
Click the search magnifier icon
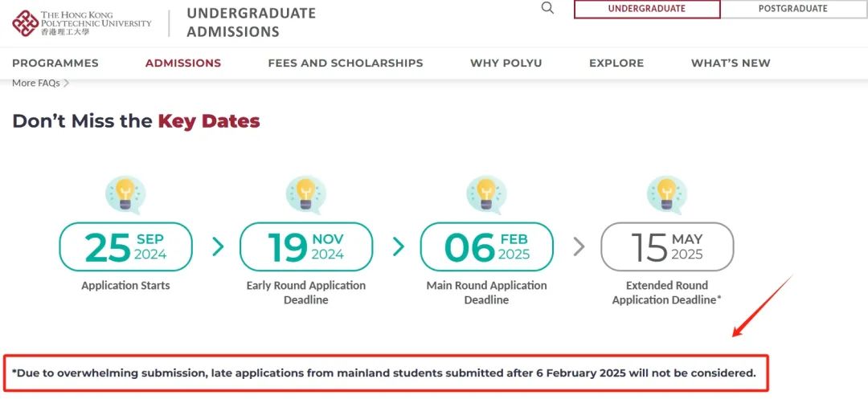547,8
